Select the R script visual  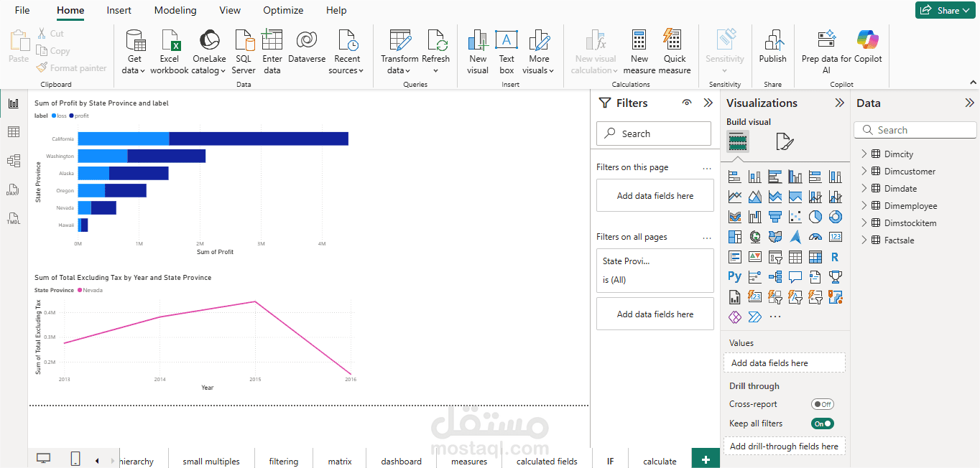click(x=835, y=256)
